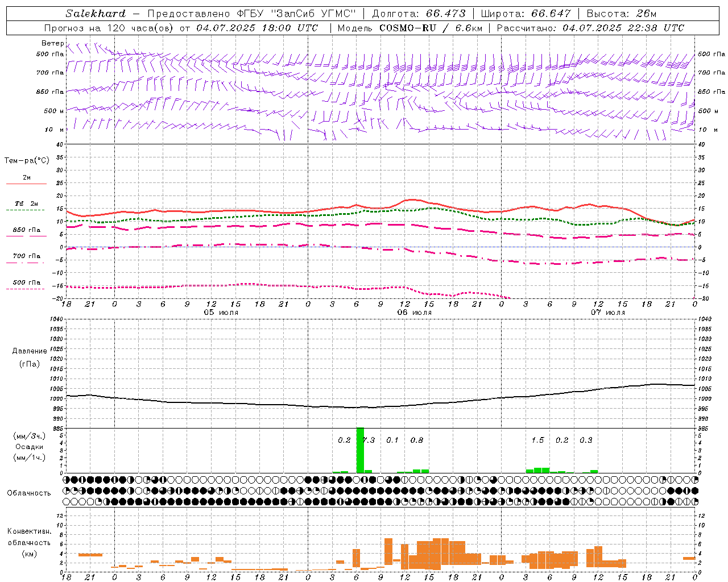
Task: Click the Модель COSMO-RU / 6.6км text
Action: [409, 28]
